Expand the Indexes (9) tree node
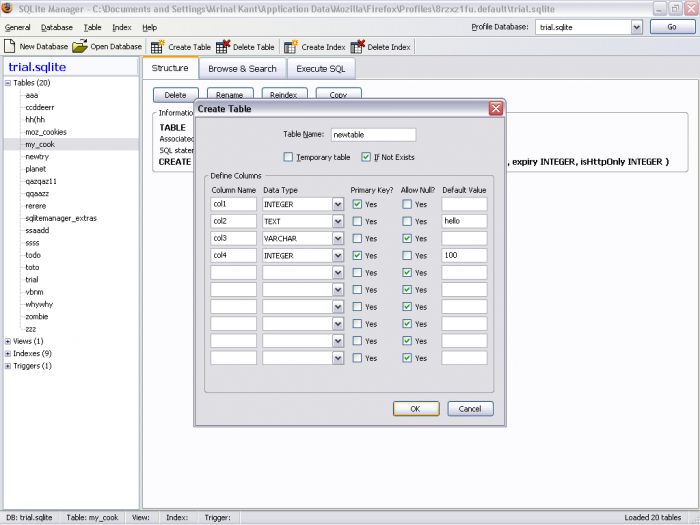This screenshot has width=700, height=525. [8, 354]
